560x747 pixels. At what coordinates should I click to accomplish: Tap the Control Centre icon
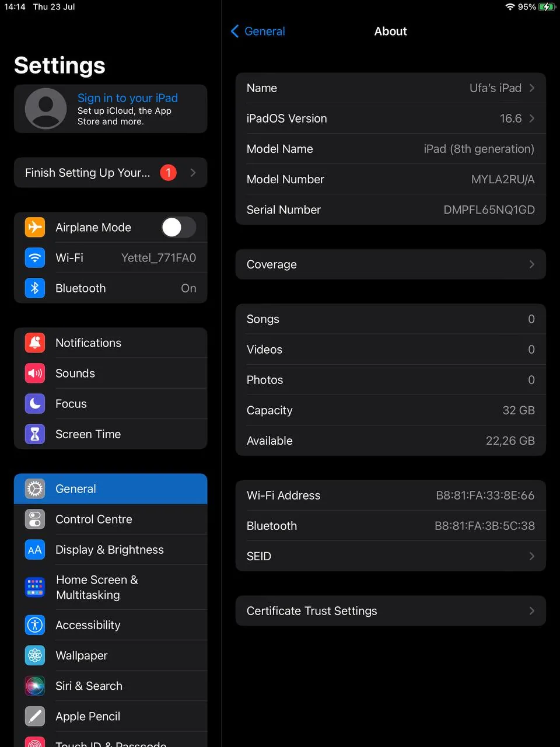(35, 519)
